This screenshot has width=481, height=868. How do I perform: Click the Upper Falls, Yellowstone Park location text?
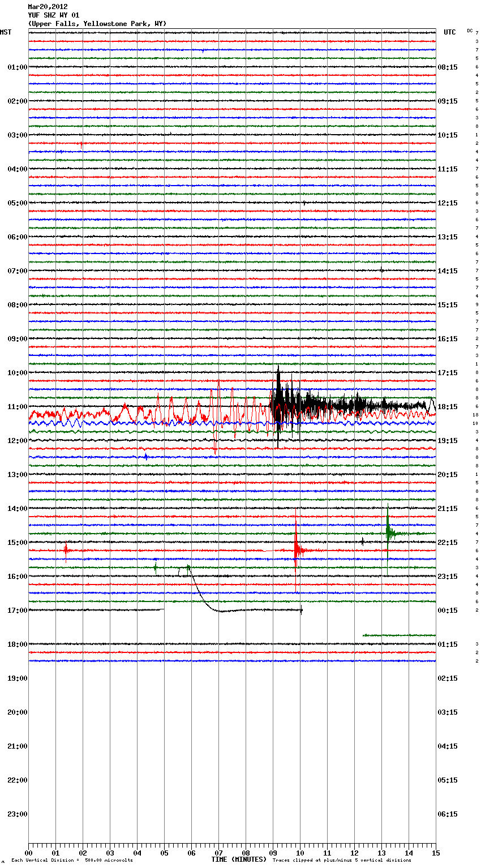[97, 24]
